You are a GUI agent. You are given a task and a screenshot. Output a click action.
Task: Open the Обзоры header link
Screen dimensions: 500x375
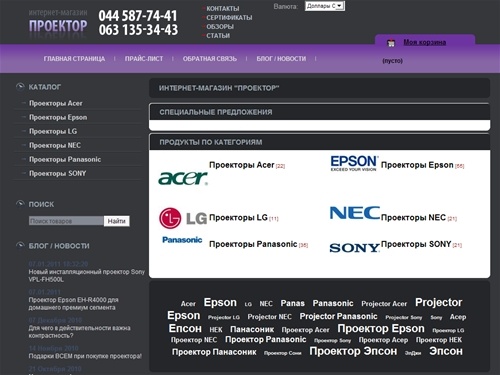tap(220, 27)
